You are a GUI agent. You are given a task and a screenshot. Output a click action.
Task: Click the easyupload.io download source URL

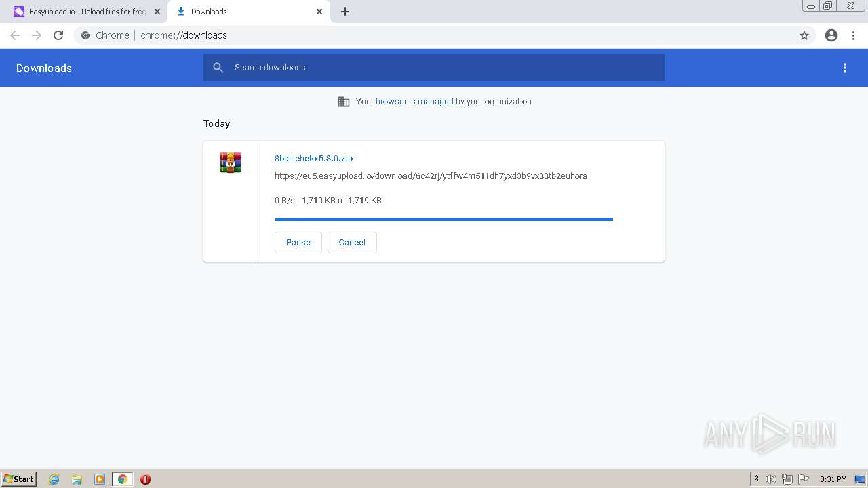[x=431, y=176]
